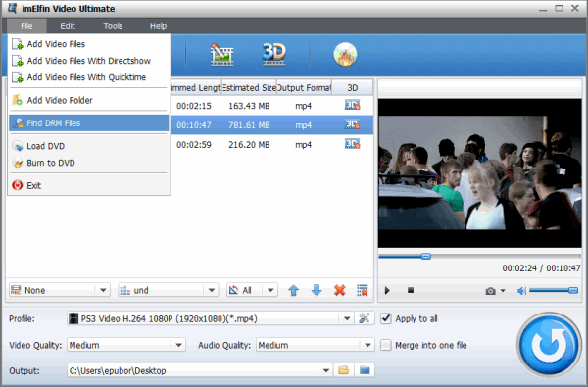Move selected file up with blue arrow

[x=293, y=290]
